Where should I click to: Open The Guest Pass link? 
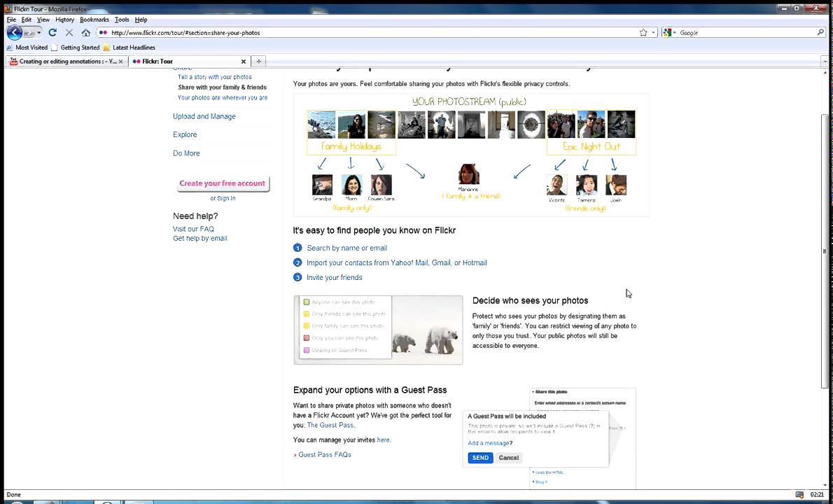(330, 425)
